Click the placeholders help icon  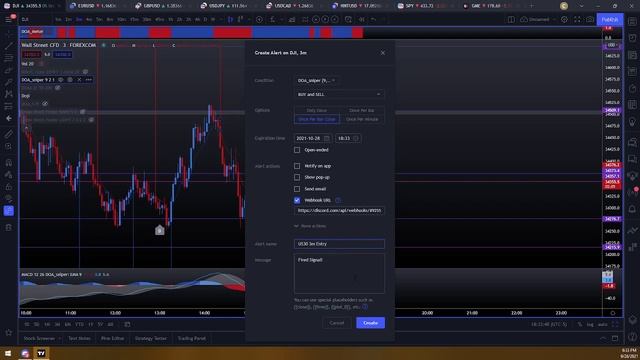click(x=365, y=307)
